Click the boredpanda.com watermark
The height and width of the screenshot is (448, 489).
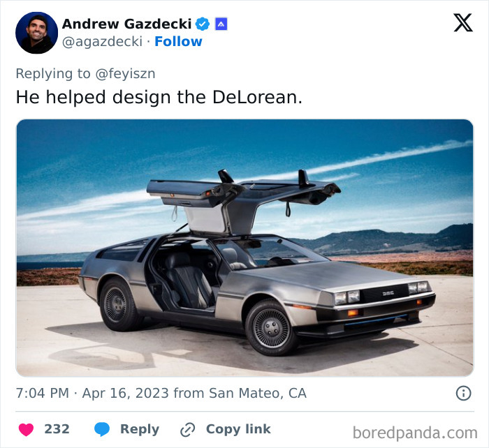pyautogui.click(x=415, y=433)
